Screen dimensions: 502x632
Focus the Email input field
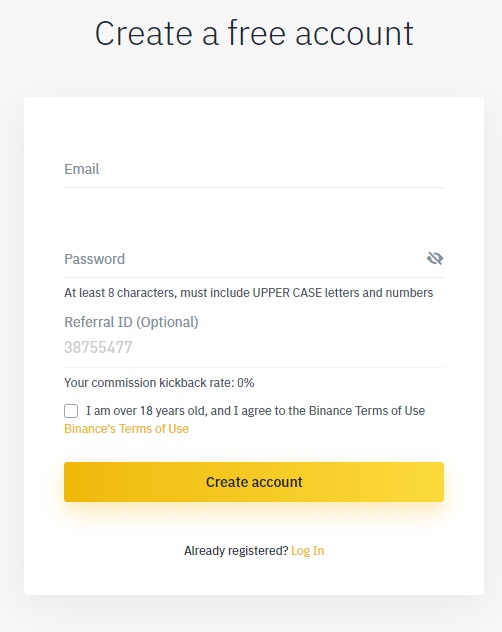[x=254, y=169]
